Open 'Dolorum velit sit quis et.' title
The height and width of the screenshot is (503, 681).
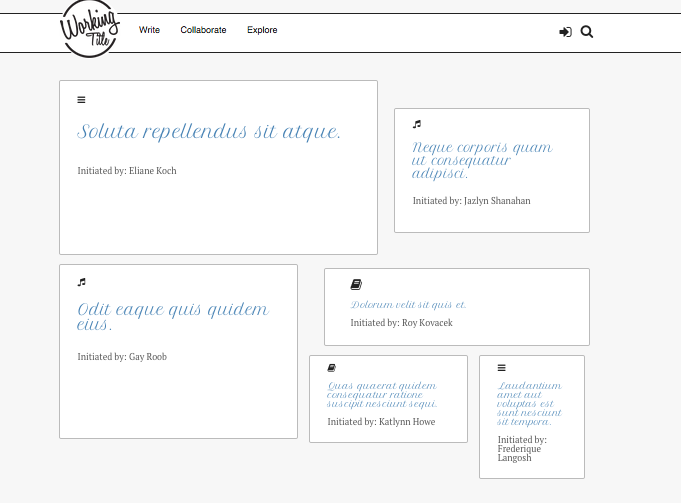pos(408,304)
